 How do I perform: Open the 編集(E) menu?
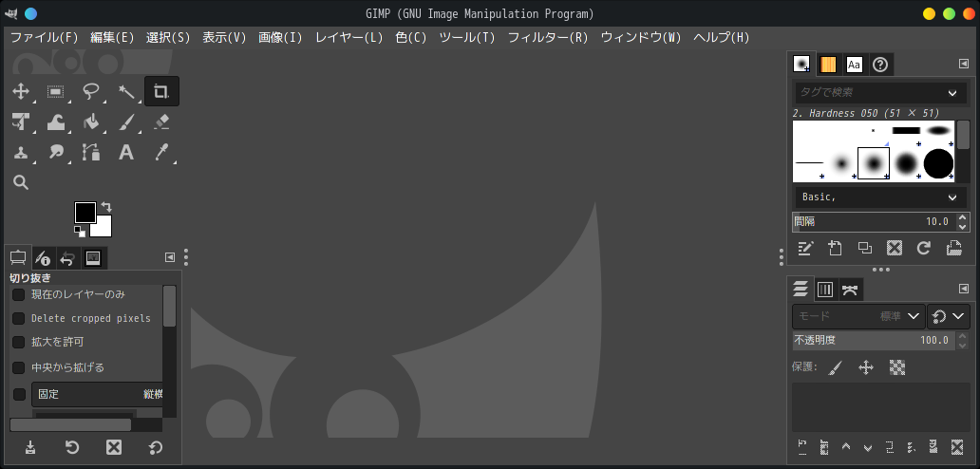(x=112, y=37)
